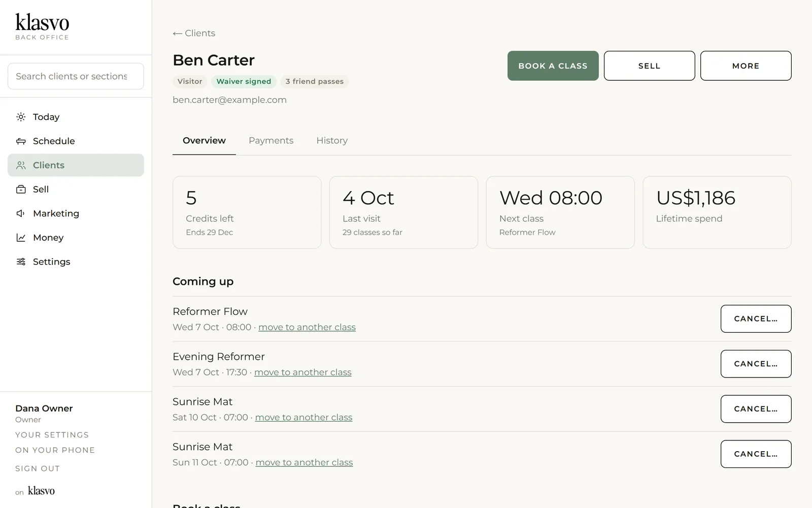Click the Book a Class button
The width and height of the screenshot is (812, 508).
point(553,66)
